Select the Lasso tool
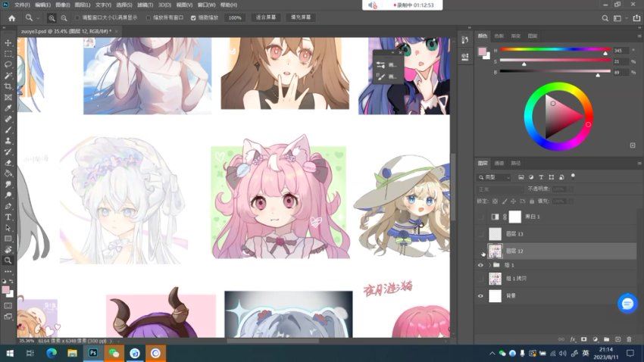Image resolution: width=644 pixels, height=362 pixels. pos(8,65)
